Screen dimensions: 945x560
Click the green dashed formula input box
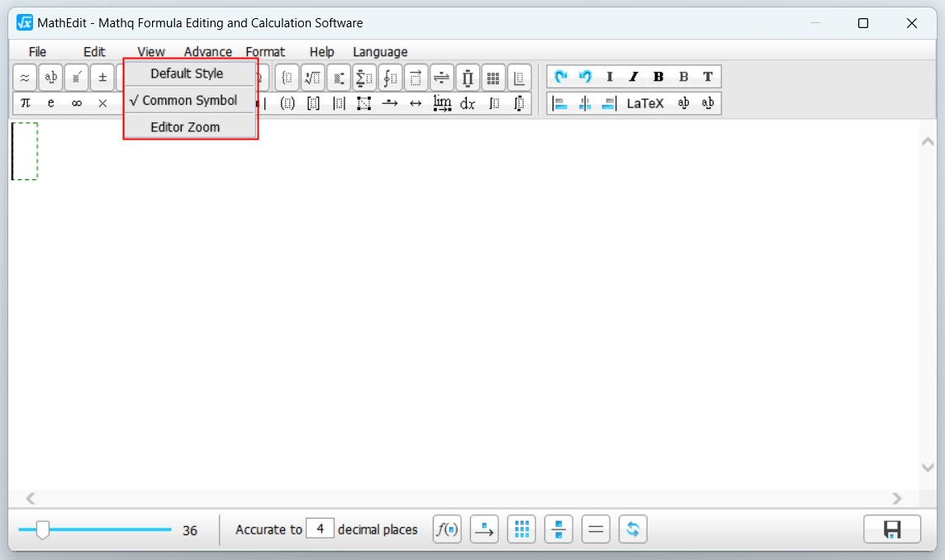25,151
